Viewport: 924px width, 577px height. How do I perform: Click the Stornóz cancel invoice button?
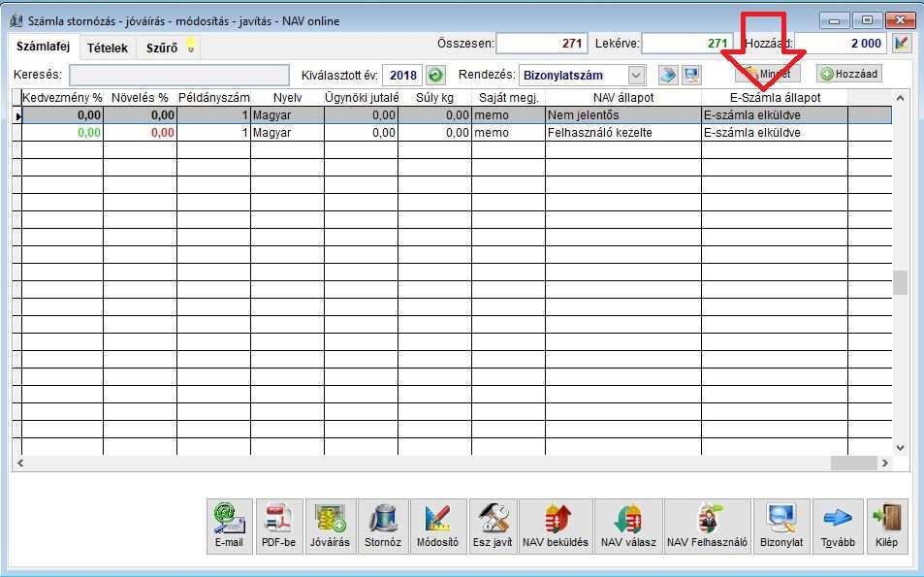[383, 527]
